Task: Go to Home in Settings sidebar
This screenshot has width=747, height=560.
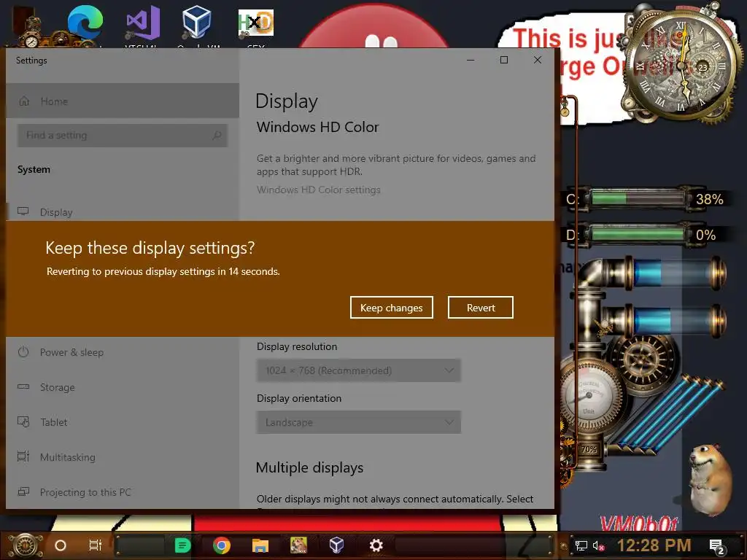Action: [x=123, y=101]
